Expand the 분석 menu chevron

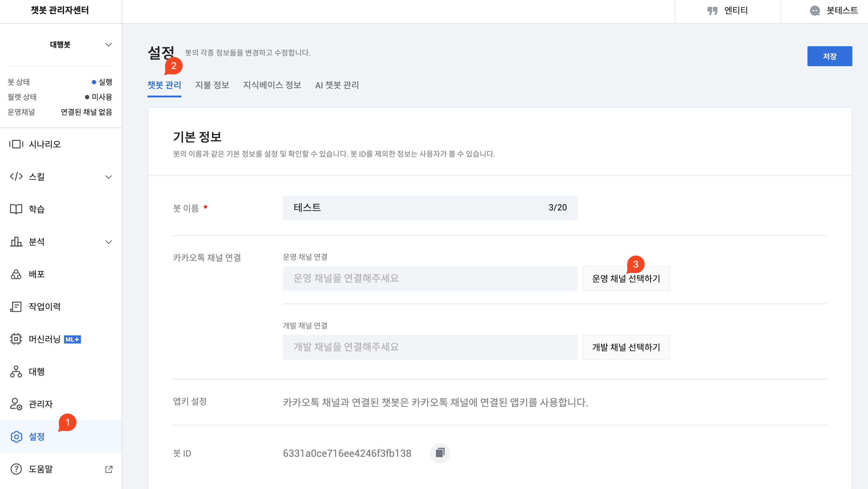coord(108,242)
